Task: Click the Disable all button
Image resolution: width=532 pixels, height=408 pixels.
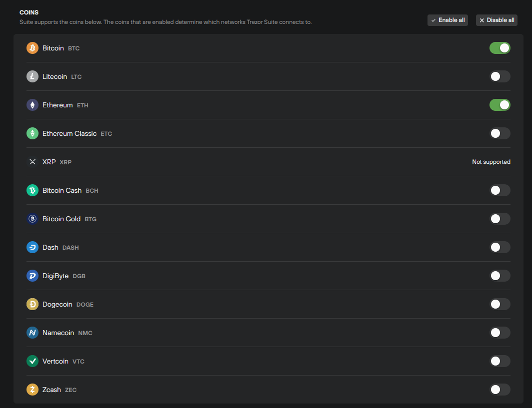Action: click(x=496, y=20)
